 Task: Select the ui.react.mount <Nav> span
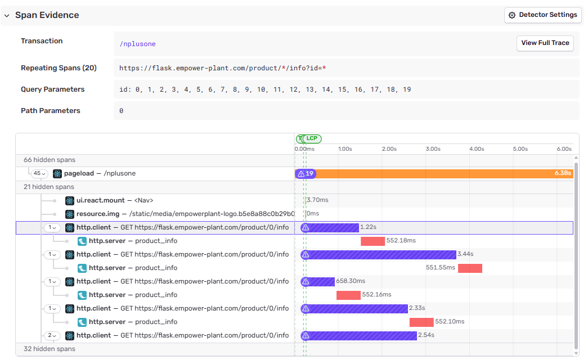[x=115, y=200]
